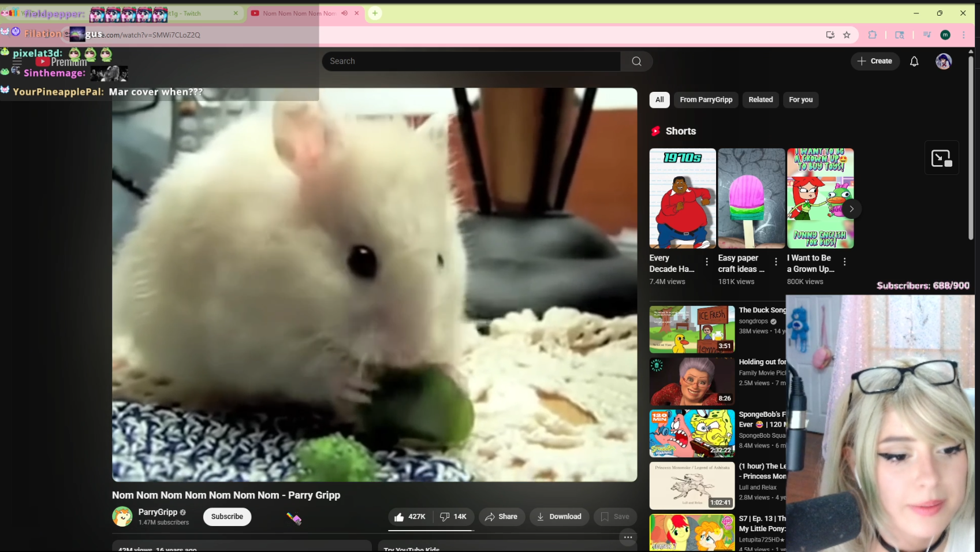This screenshot has width=980, height=552.
Task: Open options for 'I Want to Be a Grown Up' short
Action: (845, 262)
